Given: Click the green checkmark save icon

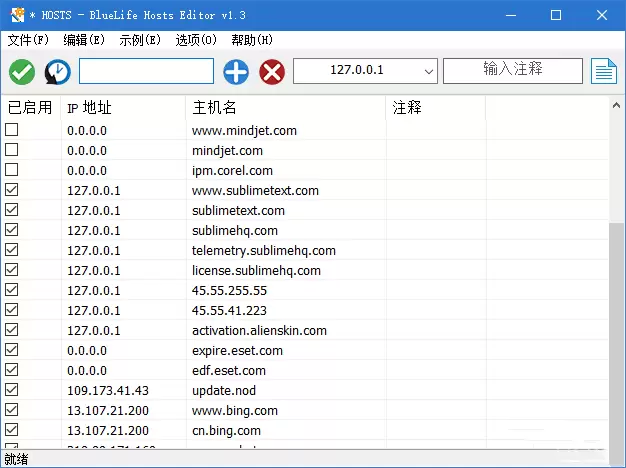Looking at the screenshot, I should point(22,72).
